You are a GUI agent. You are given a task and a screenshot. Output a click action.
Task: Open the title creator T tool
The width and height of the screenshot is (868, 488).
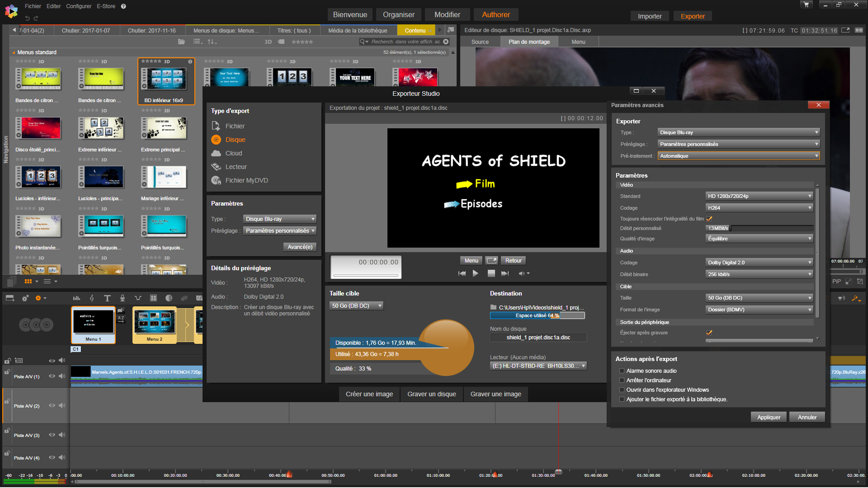(107, 298)
